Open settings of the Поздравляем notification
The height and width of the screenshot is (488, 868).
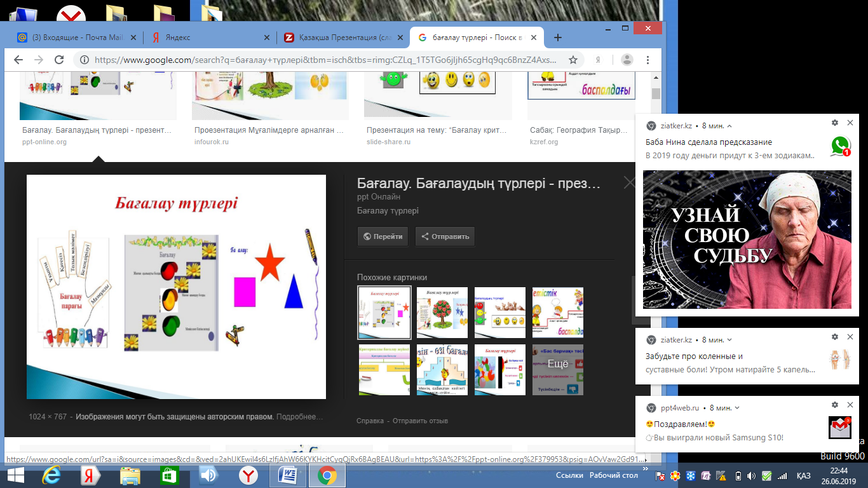click(835, 405)
